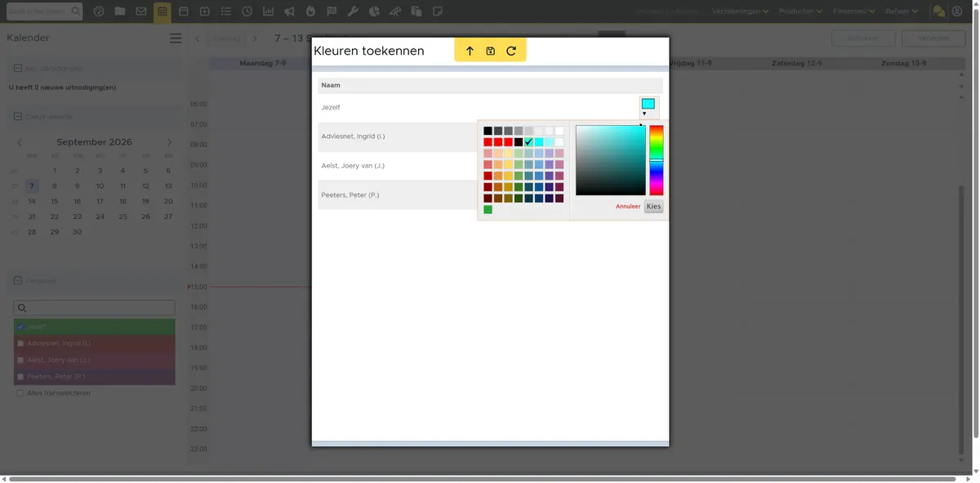The image size is (980, 483).
Task: Click the rainbow hue slider in color picker
Action: 657,160
